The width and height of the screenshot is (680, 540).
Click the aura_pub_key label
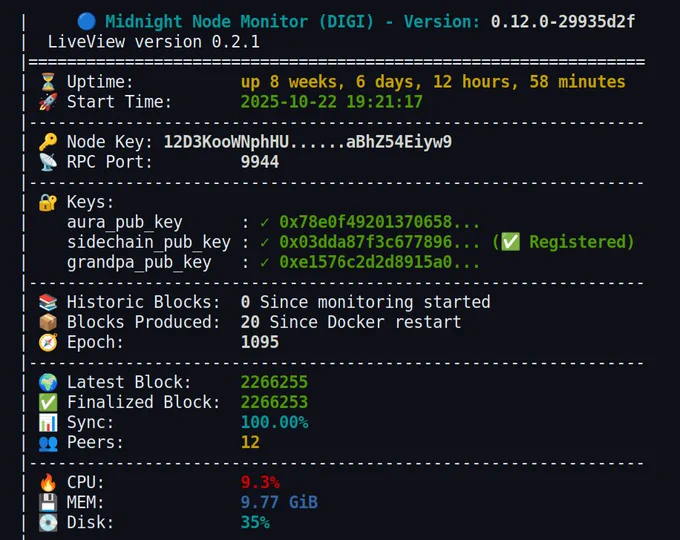coord(124,223)
